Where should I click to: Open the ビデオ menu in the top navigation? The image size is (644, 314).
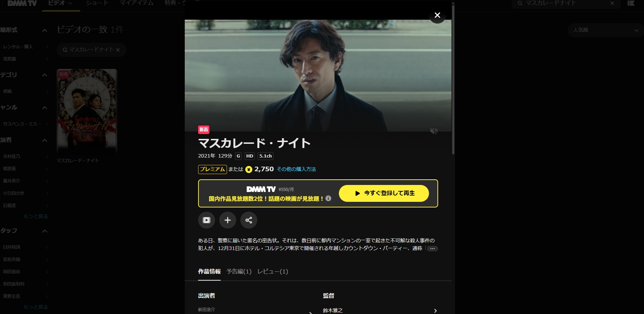[x=61, y=4]
